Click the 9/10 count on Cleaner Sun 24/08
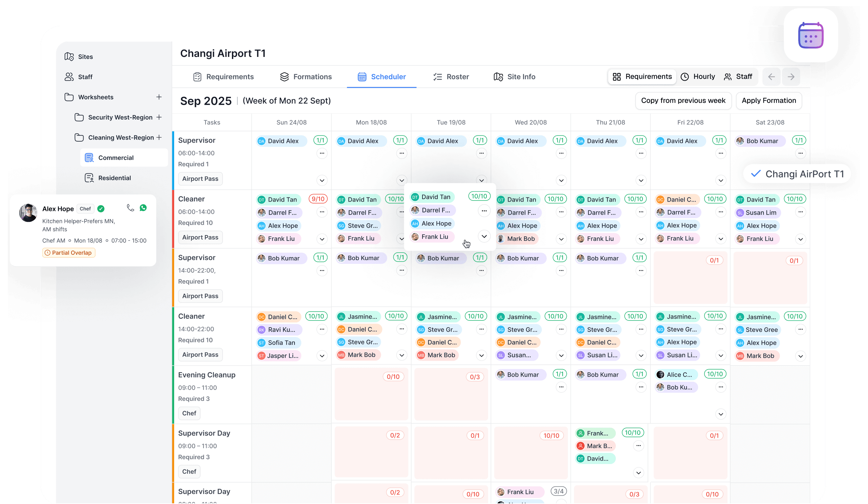 click(x=318, y=199)
